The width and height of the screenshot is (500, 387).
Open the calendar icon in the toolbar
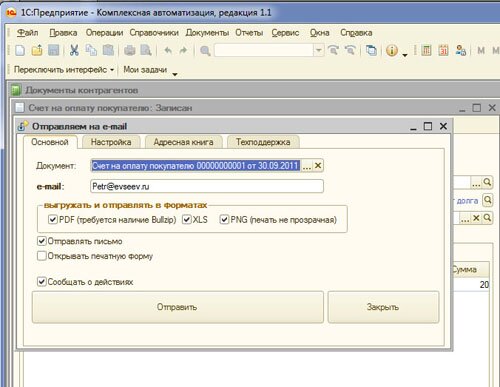tap(443, 51)
